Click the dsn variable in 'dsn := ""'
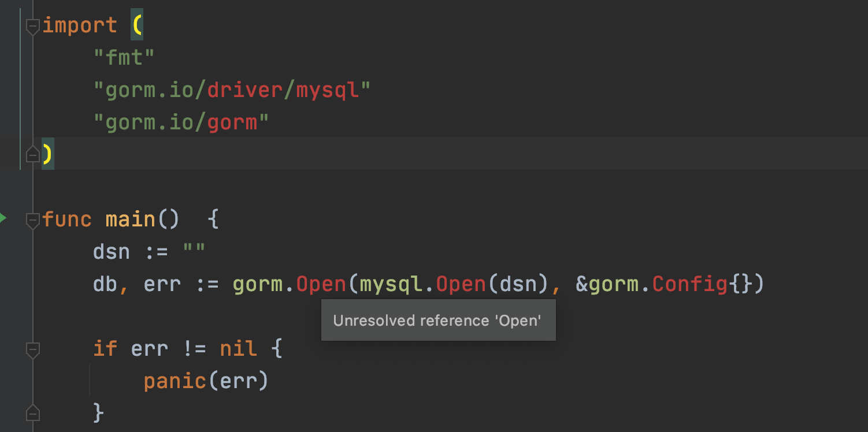The width and height of the screenshot is (868, 432). [112, 252]
